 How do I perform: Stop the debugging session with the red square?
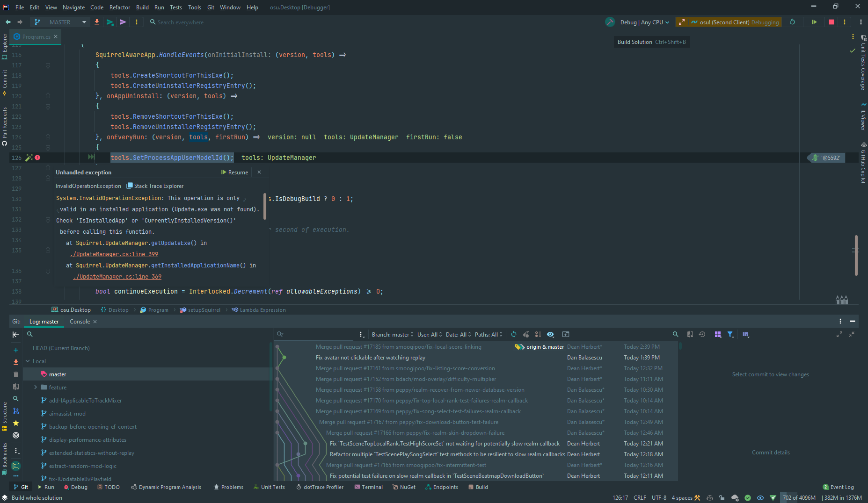[831, 22]
